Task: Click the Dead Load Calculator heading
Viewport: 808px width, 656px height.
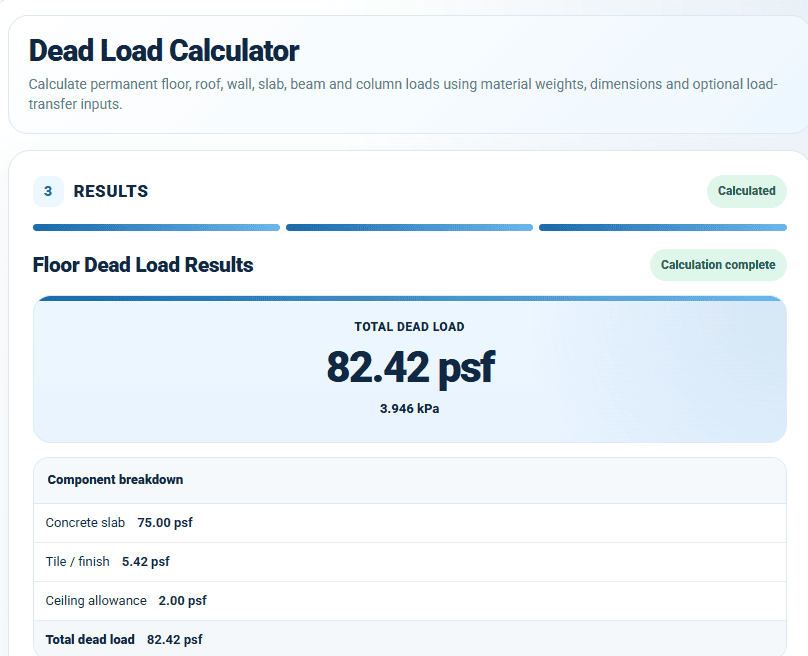Action: pos(164,51)
